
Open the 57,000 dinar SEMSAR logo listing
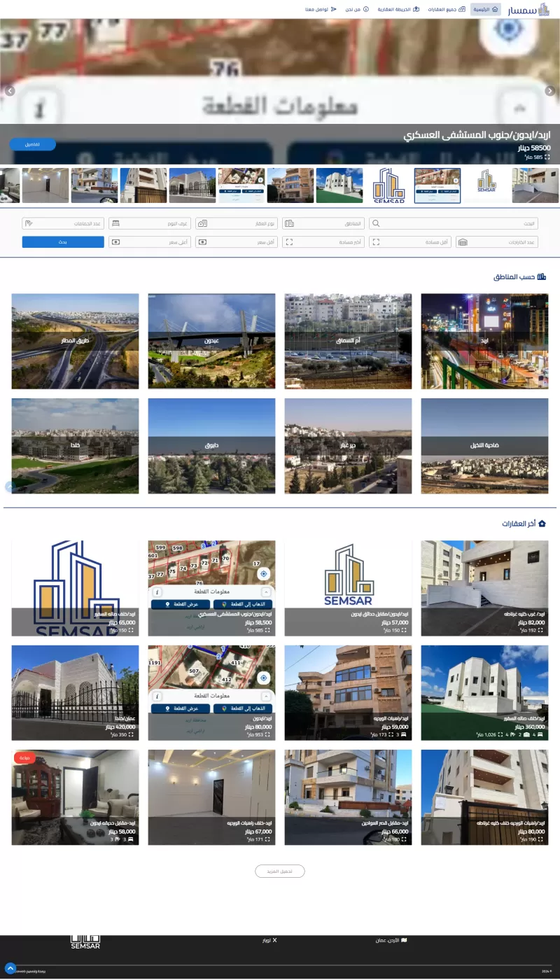pyautogui.click(x=348, y=588)
